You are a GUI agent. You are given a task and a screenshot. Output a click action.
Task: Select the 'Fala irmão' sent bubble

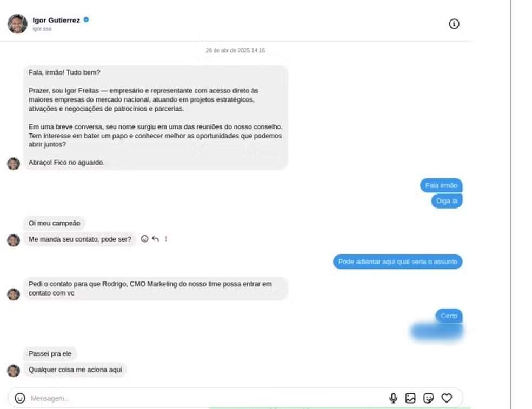point(441,185)
